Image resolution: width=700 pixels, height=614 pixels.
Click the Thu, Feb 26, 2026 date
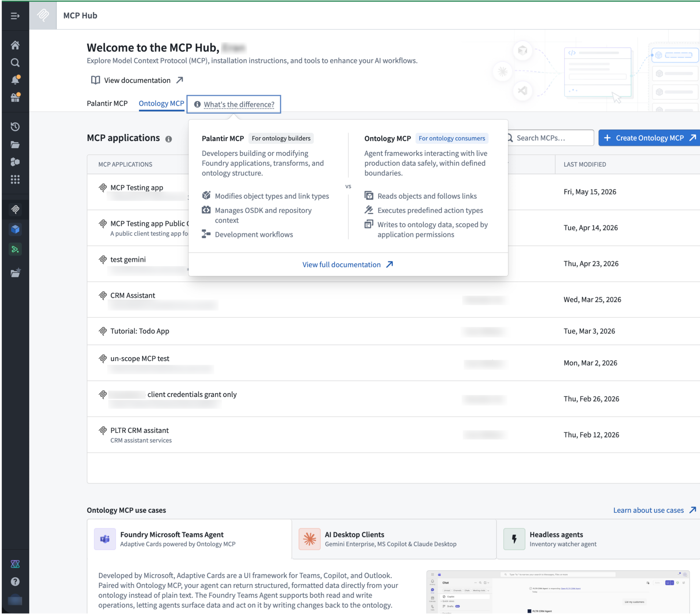coord(592,399)
